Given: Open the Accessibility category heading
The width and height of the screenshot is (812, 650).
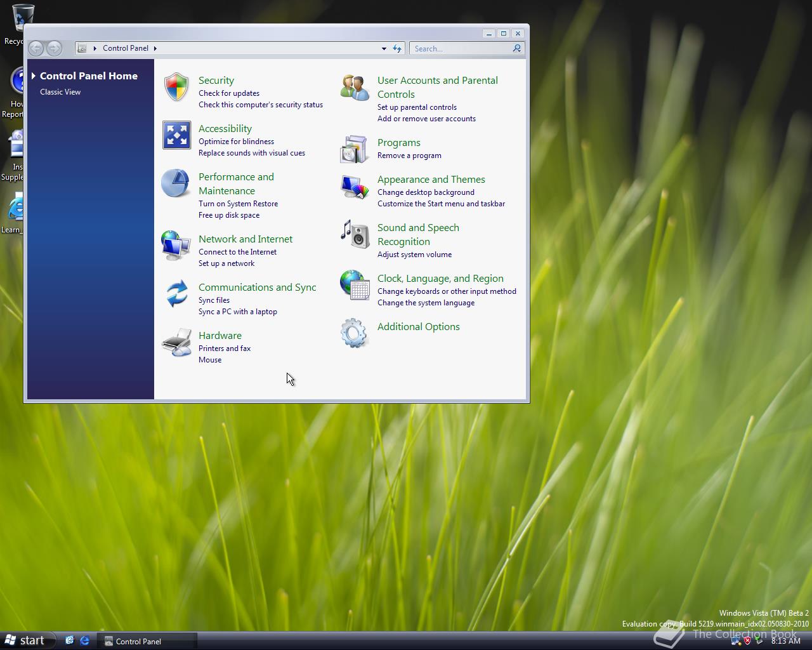Looking at the screenshot, I should pos(225,129).
